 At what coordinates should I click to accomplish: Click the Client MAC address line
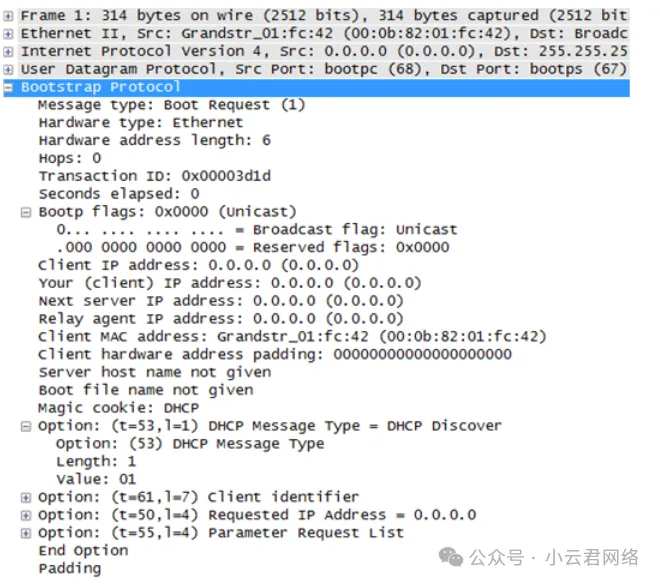coord(292,337)
